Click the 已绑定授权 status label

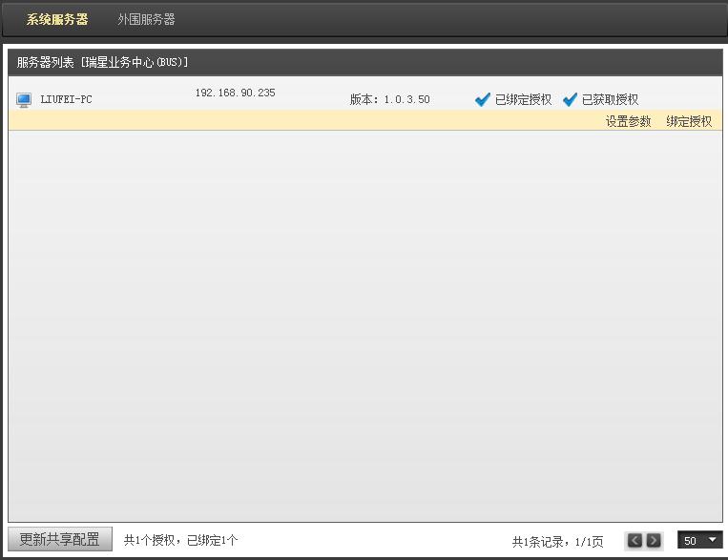(523, 99)
